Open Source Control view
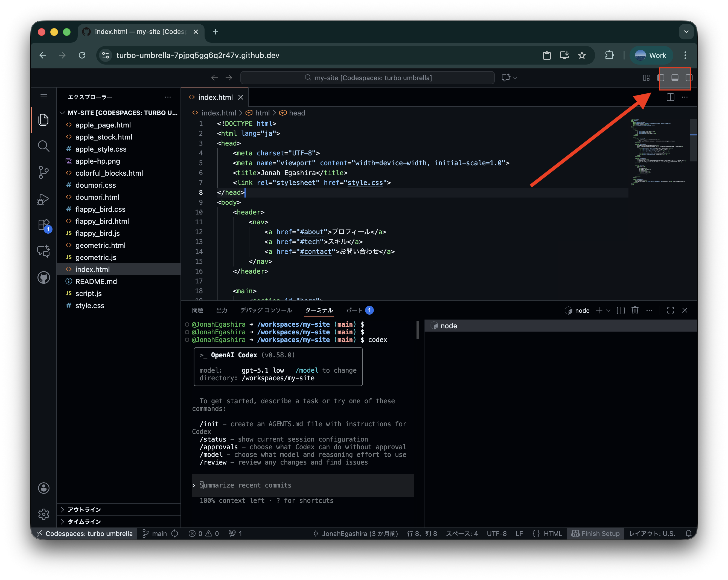The width and height of the screenshot is (728, 580). pos(43,172)
